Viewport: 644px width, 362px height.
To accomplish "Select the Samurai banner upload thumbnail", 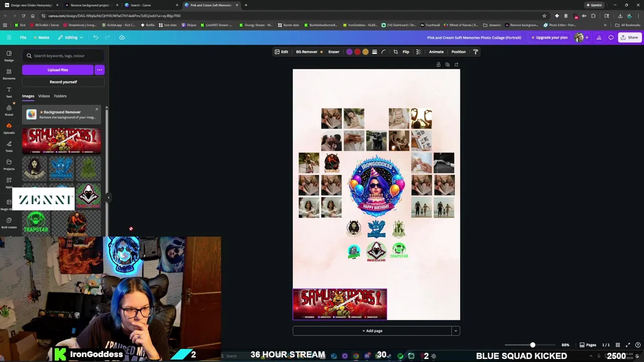I will pyautogui.click(x=61, y=141).
